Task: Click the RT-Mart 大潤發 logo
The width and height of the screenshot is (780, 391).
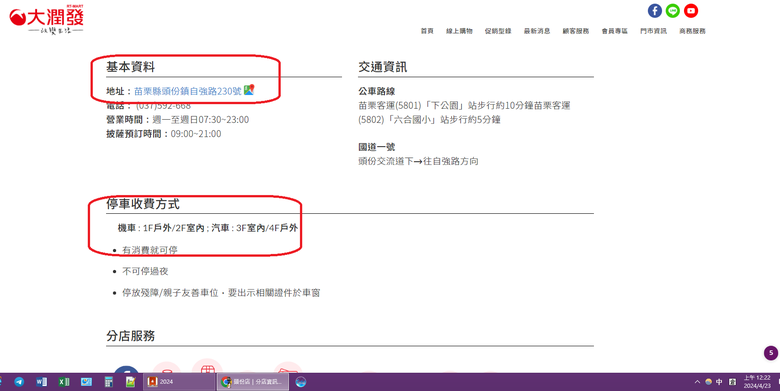Action: pos(47,19)
